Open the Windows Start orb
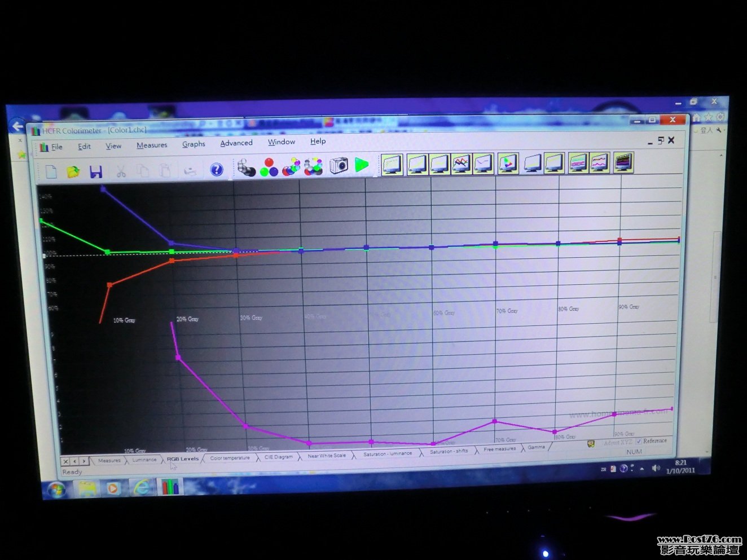Screen dimensions: 747x560 (x=56, y=490)
